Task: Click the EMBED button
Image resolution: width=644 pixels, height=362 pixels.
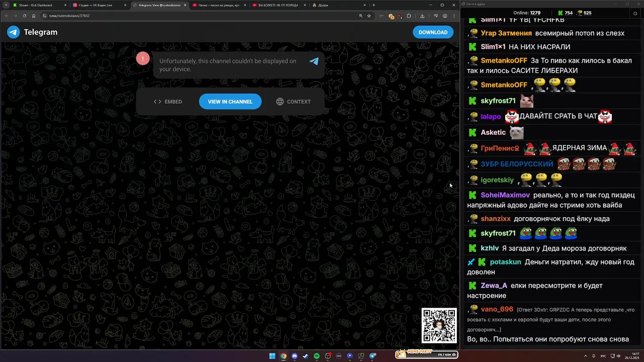Action: [168, 102]
